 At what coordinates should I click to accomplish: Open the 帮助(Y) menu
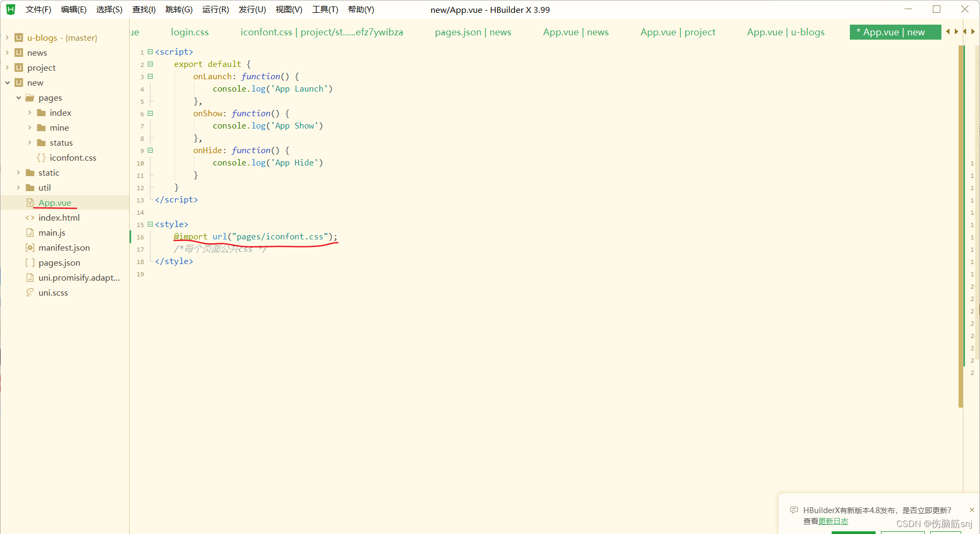361,10
